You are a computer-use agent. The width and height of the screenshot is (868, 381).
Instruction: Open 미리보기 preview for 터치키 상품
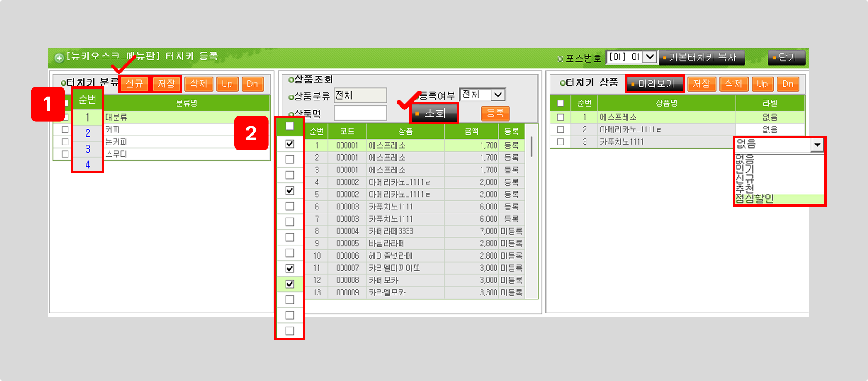654,84
